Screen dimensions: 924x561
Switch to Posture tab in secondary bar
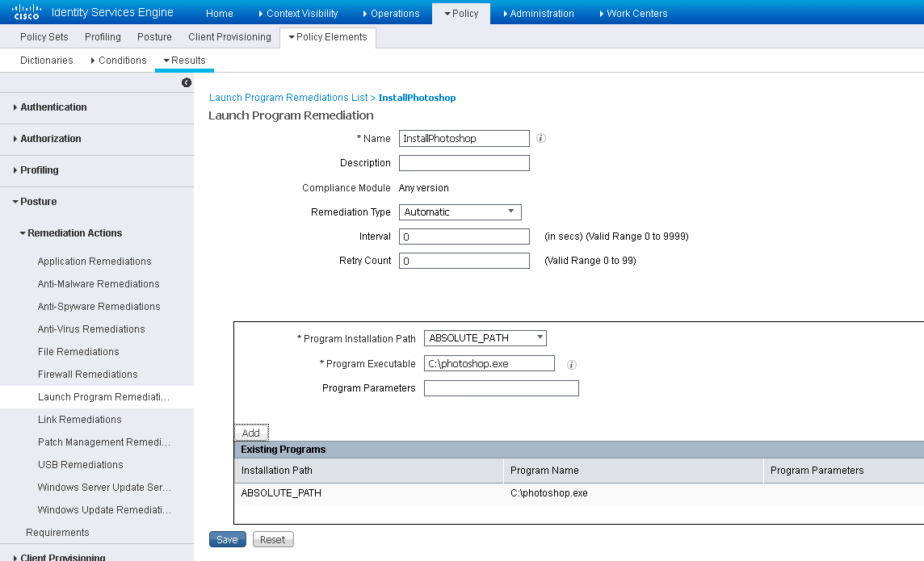point(154,37)
